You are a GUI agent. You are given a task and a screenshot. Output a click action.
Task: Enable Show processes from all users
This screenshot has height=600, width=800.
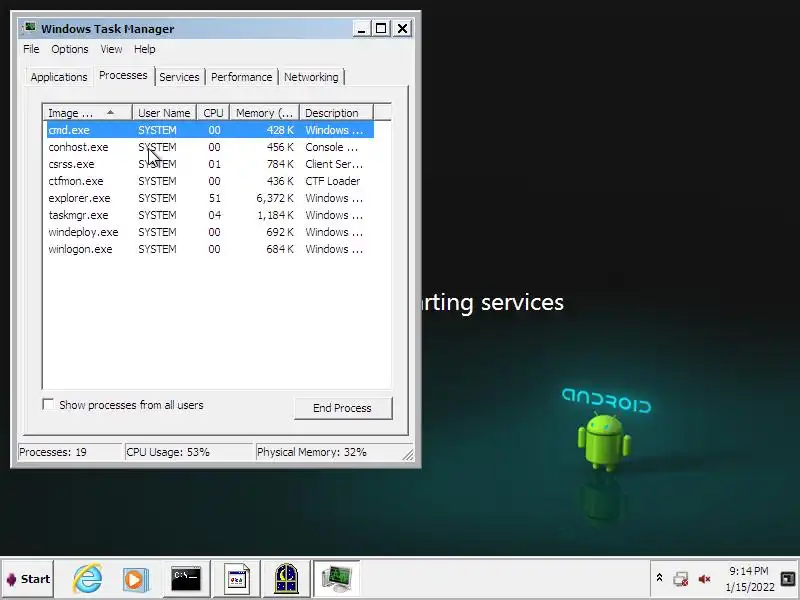click(x=48, y=405)
